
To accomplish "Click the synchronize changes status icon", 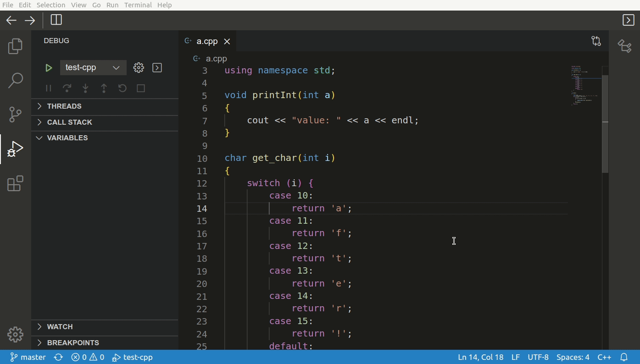I will coord(58,357).
